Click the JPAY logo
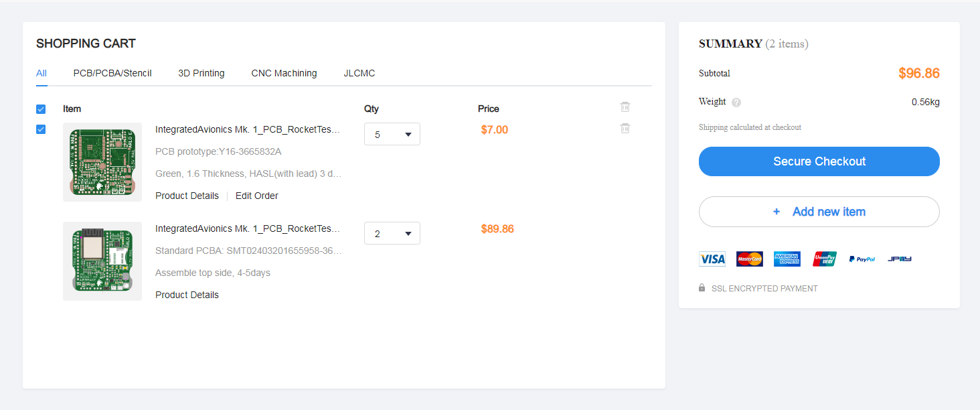Image resolution: width=980 pixels, height=410 pixels. pyautogui.click(x=900, y=259)
